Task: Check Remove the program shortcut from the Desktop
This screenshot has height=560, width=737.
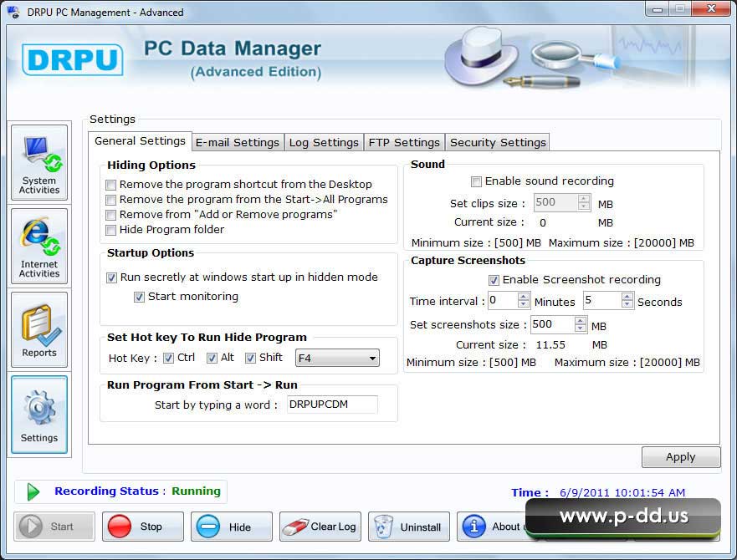Action: (x=111, y=185)
